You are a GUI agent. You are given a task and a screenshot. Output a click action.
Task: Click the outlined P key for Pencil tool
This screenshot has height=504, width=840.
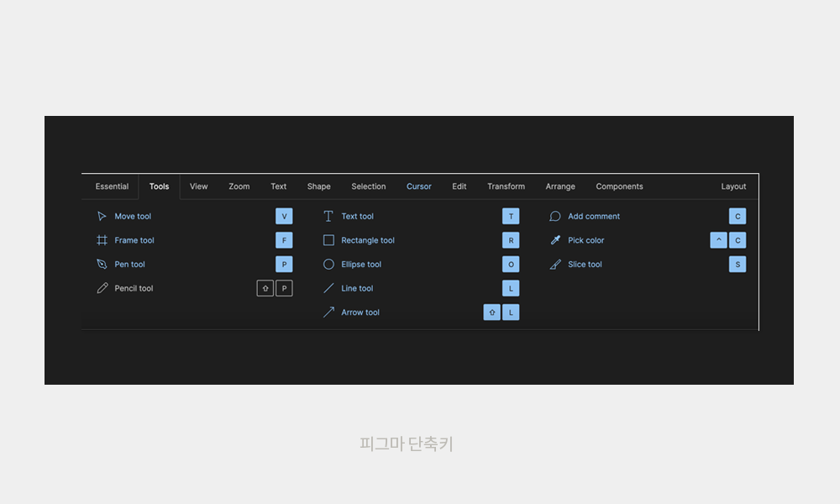click(x=284, y=288)
